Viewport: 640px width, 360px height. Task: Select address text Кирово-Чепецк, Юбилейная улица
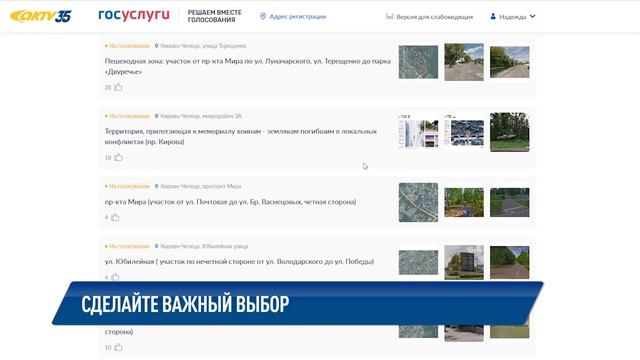click(x=204, y=246)
